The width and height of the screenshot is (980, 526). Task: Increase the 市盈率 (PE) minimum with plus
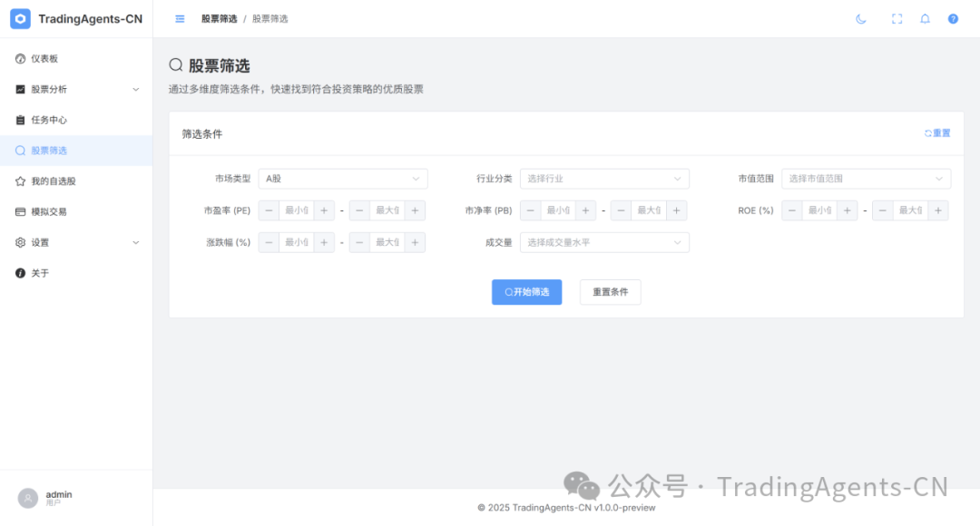tap(324, 210)
